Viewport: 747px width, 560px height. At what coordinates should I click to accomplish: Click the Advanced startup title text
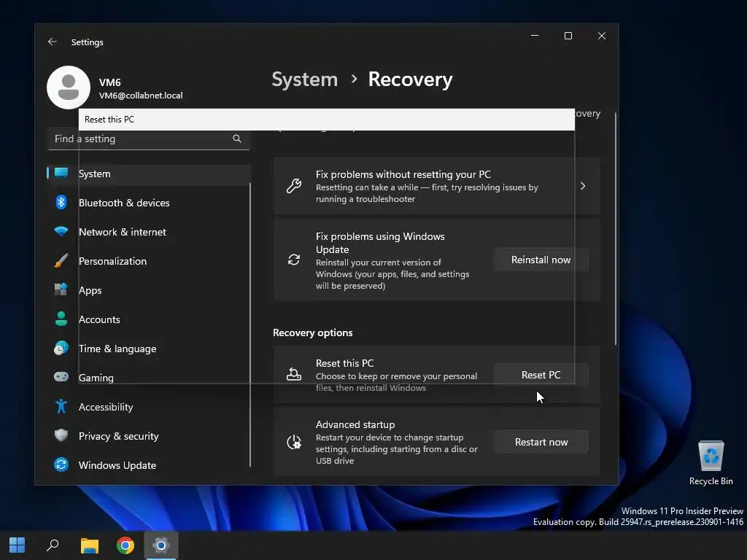(x=355, y=424)
